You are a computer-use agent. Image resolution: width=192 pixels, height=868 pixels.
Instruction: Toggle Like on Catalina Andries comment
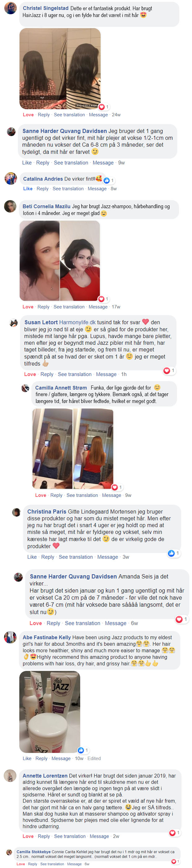point(28,189)
